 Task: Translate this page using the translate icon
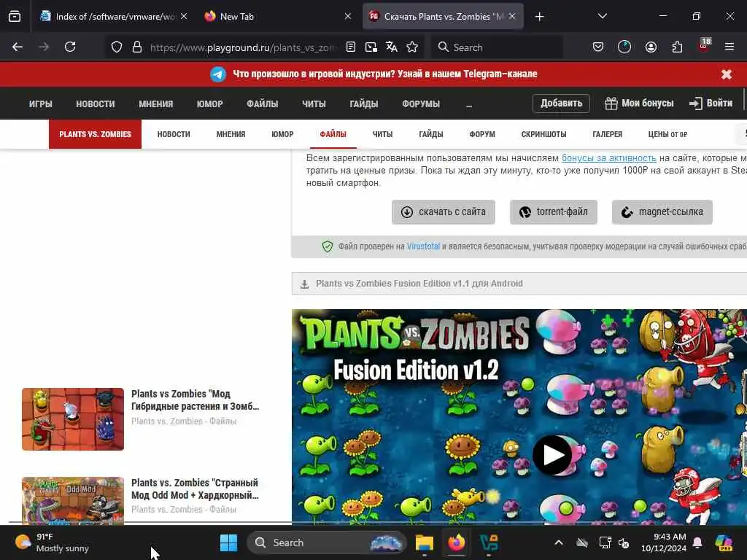[x=392, y=47]
